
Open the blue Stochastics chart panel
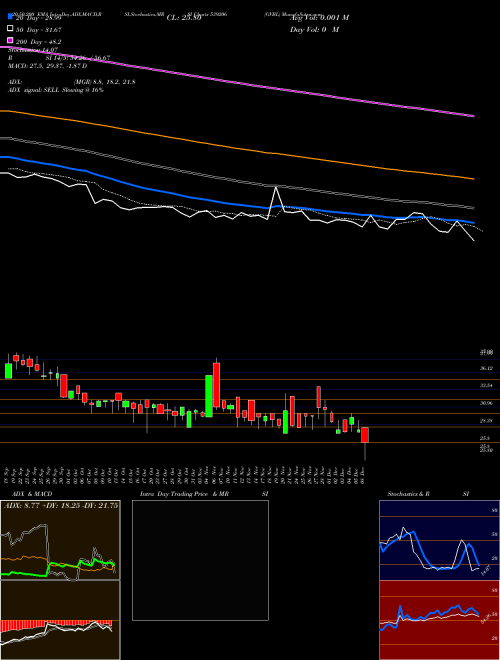(439, 540)
